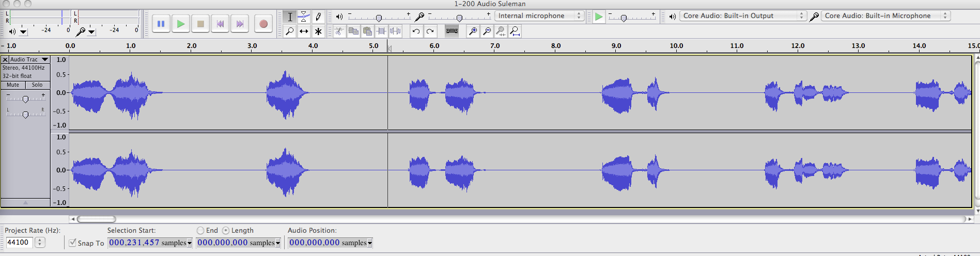
Task: Select the Zoom magnifier tool
Action: click(290, 31)
